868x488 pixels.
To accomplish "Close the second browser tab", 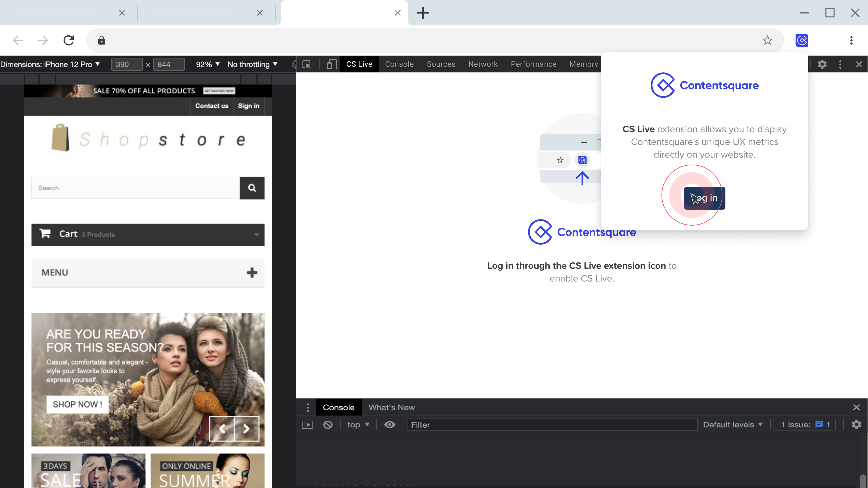I will pos(260,13).
